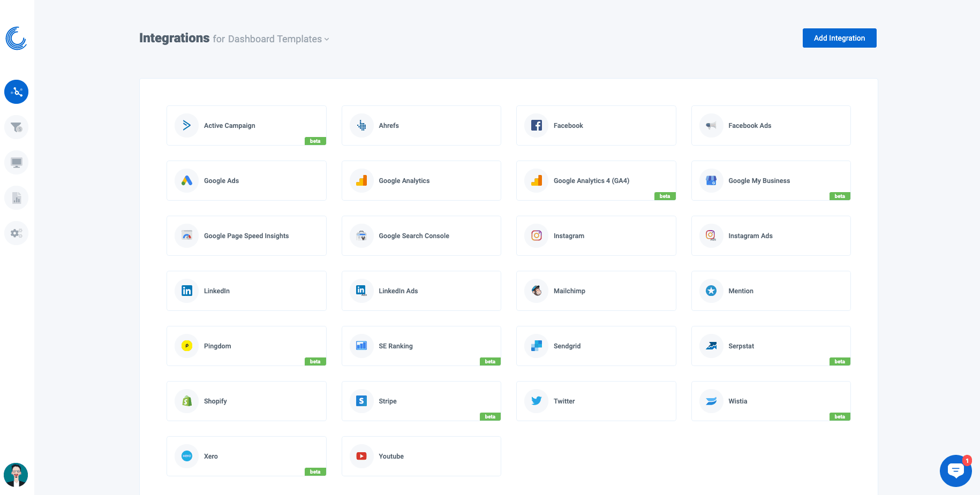Select the LinkedIn Ads label

coord(398,291)
